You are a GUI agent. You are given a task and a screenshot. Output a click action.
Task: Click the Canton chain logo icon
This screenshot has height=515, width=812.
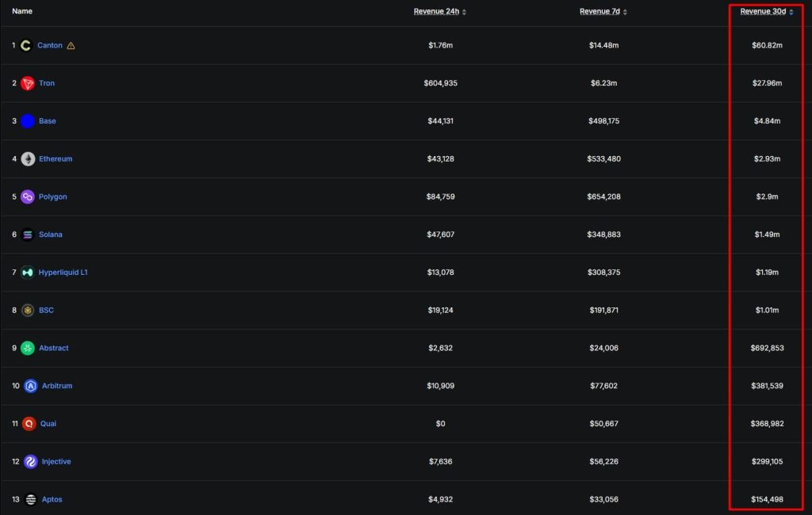(25, 45)
